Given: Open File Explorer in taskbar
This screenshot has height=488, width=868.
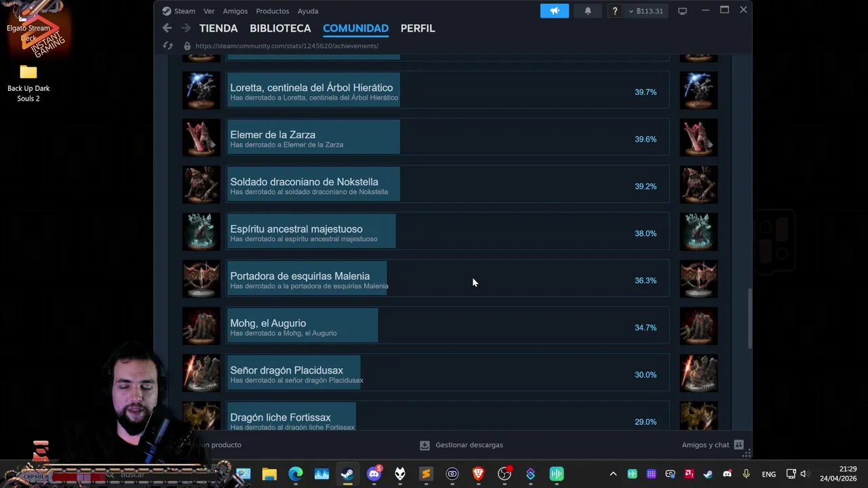Looking at the screenshot, I should click(x=269, y=474).
